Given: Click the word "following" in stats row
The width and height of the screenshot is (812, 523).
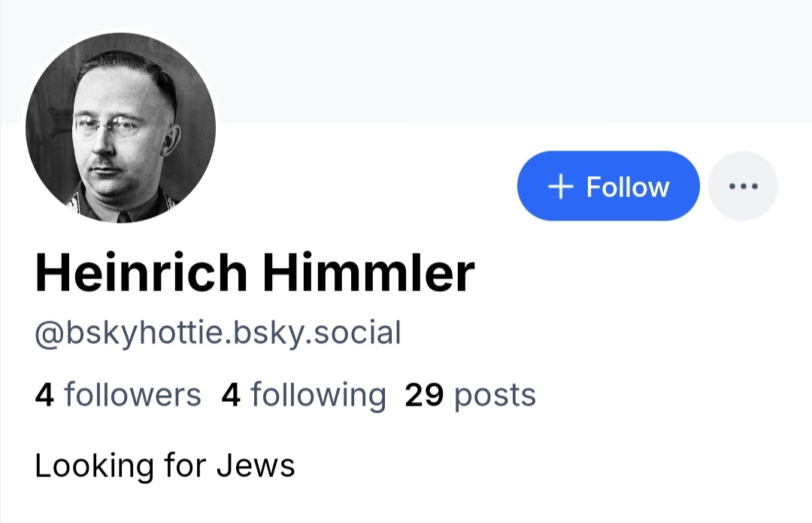Looking at the screenshot, I should point(318,394).
